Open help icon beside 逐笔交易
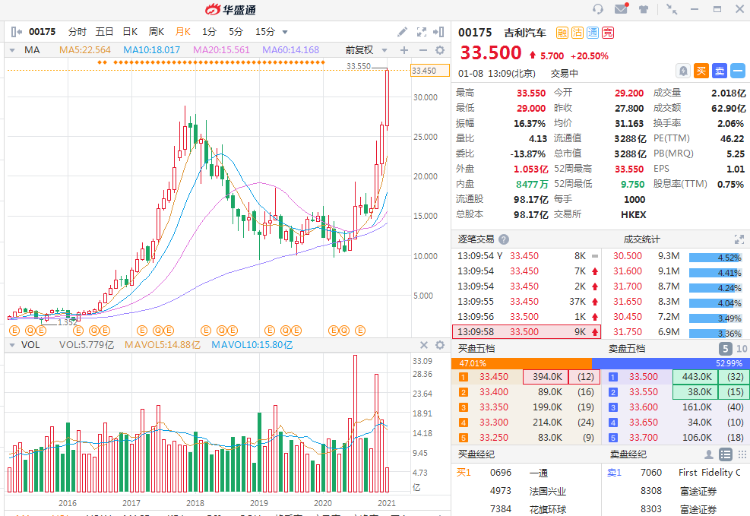 click(504, 239)
